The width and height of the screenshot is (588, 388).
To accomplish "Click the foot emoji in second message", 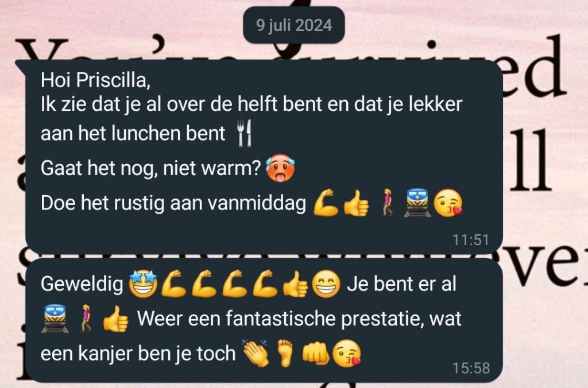I will [285, 353].
